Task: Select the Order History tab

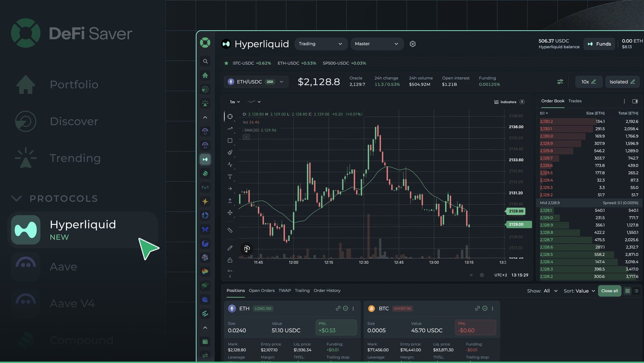Action: pyautogui.click(x=327, y=290)
